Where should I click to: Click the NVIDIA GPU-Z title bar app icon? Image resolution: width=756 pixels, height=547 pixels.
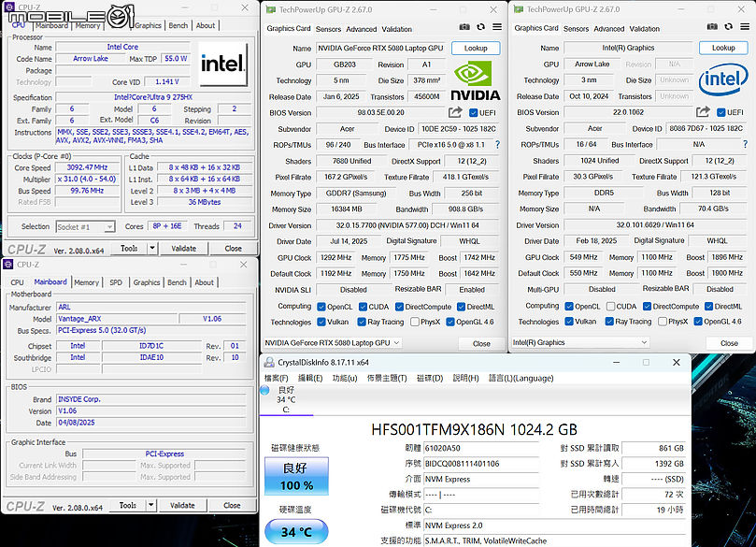tap(271, 9)
